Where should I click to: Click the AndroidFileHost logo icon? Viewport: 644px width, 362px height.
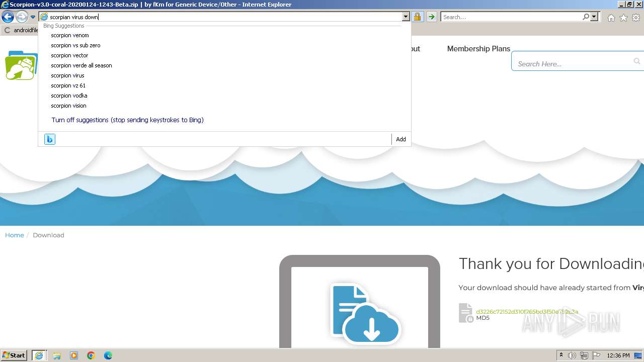tap(21, 65)
